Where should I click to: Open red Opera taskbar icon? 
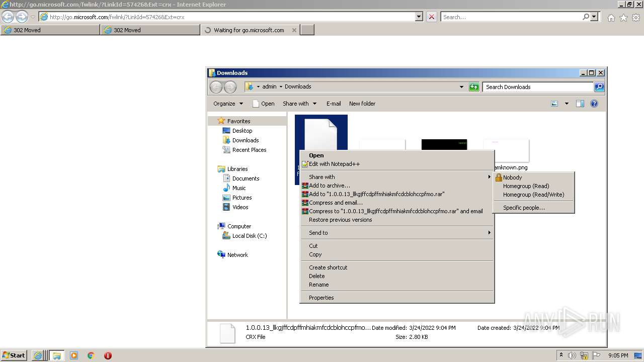coord(108,355)
